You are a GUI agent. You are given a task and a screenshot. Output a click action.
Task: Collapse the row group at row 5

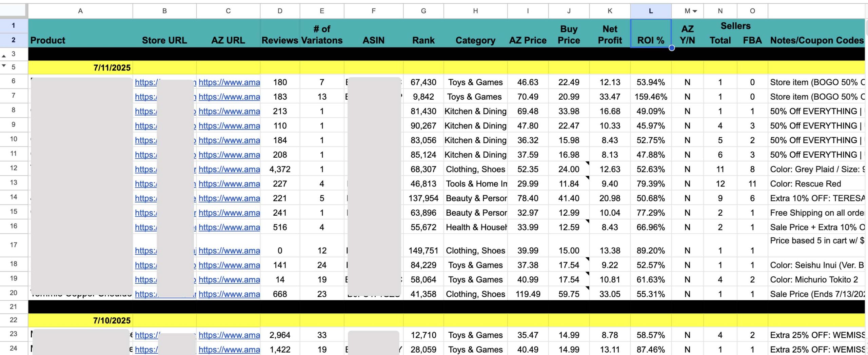point(4,65)
